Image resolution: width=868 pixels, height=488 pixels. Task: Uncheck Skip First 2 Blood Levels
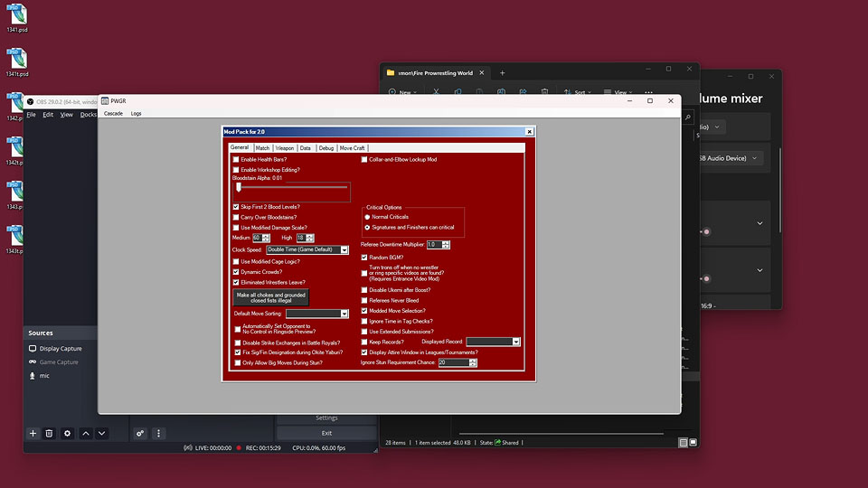click(236, 207)
